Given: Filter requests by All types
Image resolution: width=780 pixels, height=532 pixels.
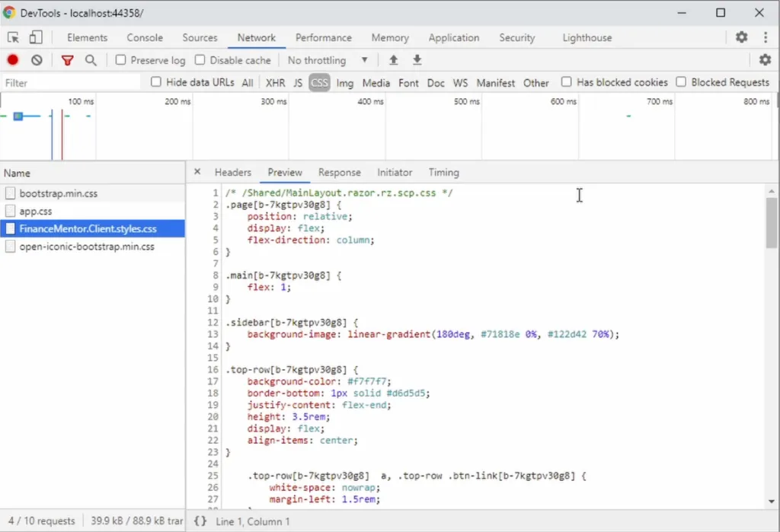Looking at the screenshot, I should pyautogui.click(x=248, y=83).
